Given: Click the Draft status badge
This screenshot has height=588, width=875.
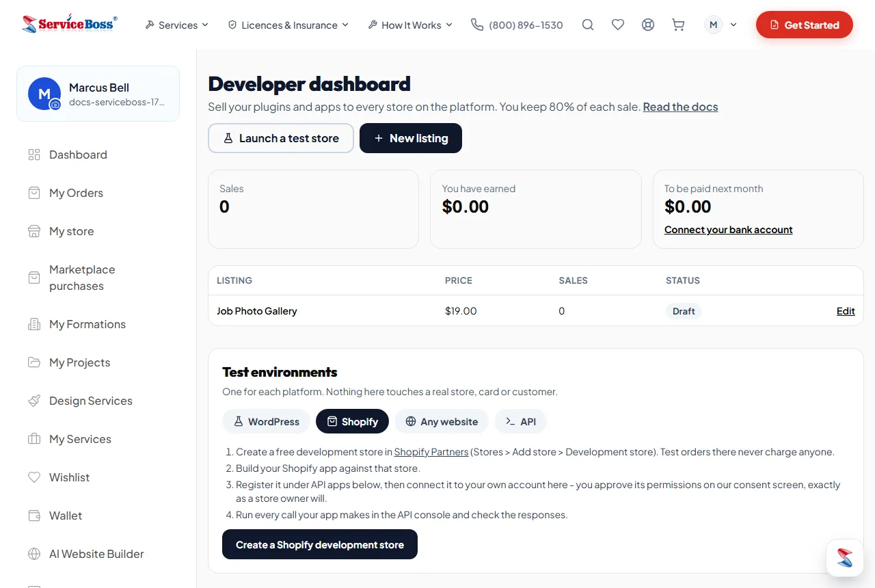Looking at the screenshot, I should [x=684, y=311].
